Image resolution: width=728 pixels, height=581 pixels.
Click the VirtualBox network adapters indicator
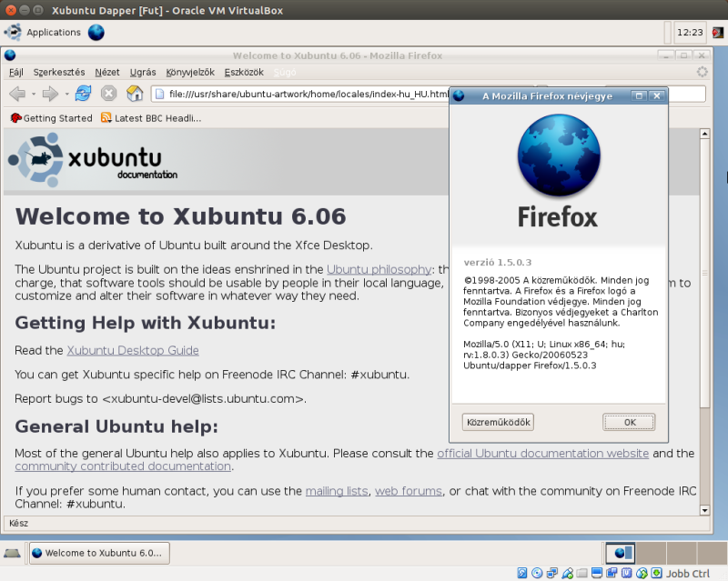(552, 574)
